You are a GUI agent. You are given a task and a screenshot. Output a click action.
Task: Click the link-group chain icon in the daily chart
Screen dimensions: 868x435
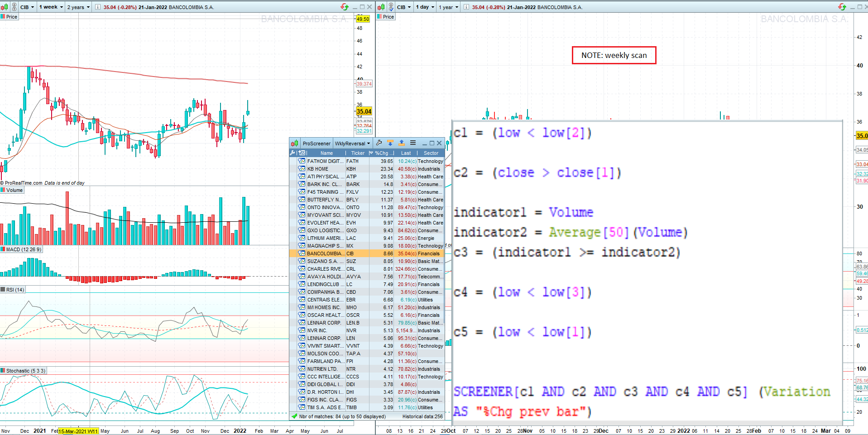pos(391,7)
